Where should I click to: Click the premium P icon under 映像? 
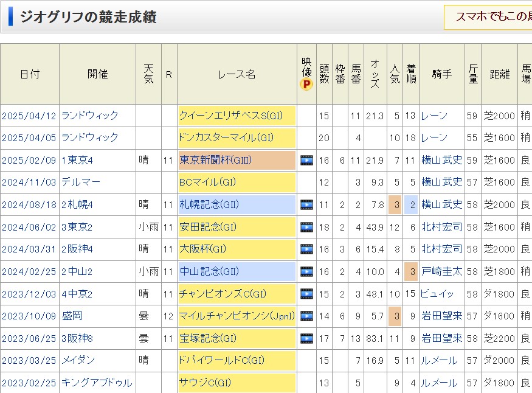click(x=306, y=85)
